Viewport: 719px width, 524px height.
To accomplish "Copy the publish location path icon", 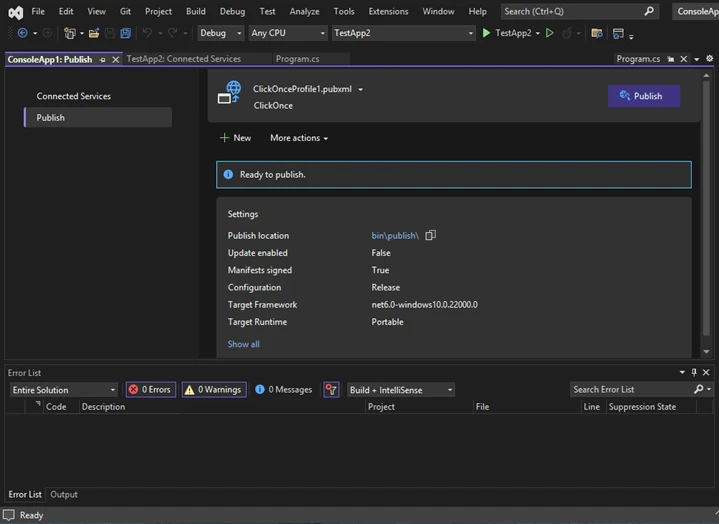I will (430, 235).
